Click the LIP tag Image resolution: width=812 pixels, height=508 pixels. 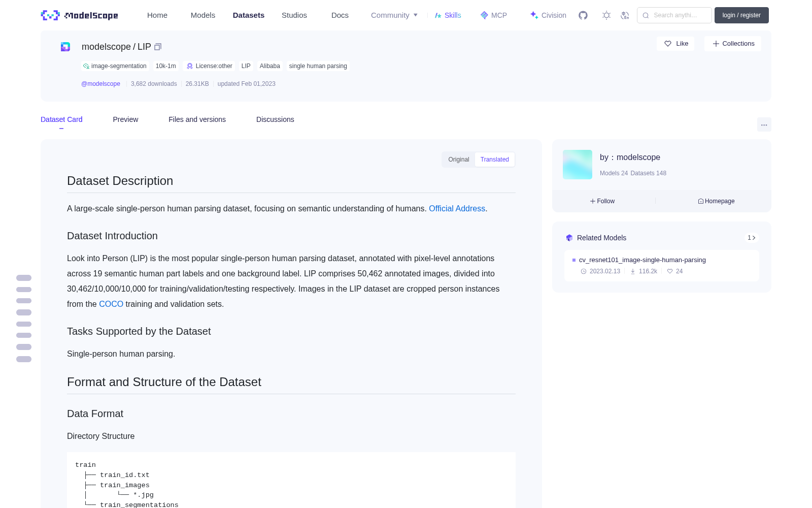(246, 66)
